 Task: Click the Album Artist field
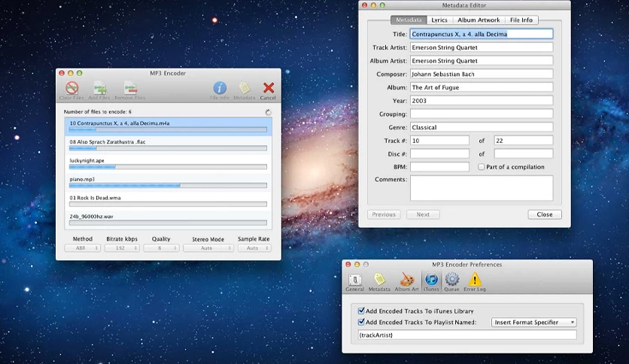(482, 60)
